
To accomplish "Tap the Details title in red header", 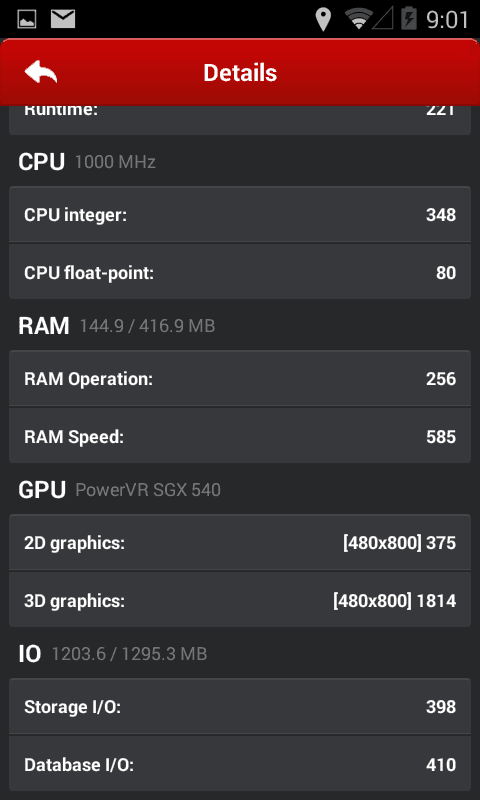I will pos(240,72).
